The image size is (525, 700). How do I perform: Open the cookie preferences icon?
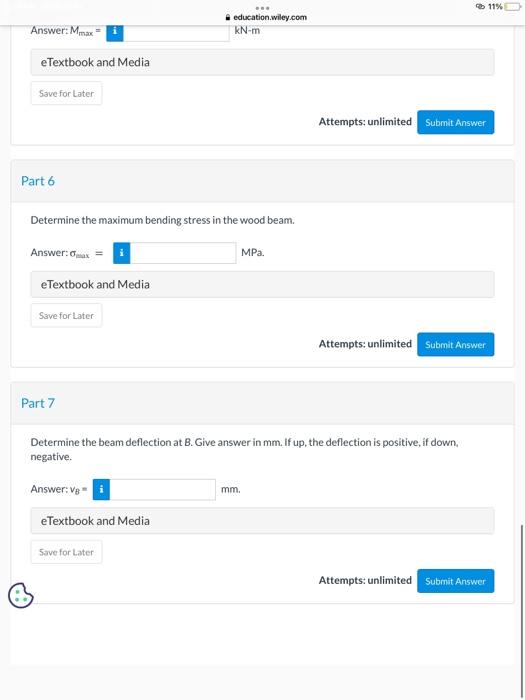(x=21, y=595)
